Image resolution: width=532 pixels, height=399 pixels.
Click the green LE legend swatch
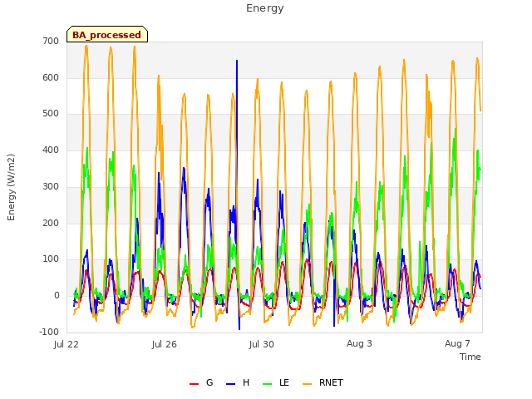point(268,384)
